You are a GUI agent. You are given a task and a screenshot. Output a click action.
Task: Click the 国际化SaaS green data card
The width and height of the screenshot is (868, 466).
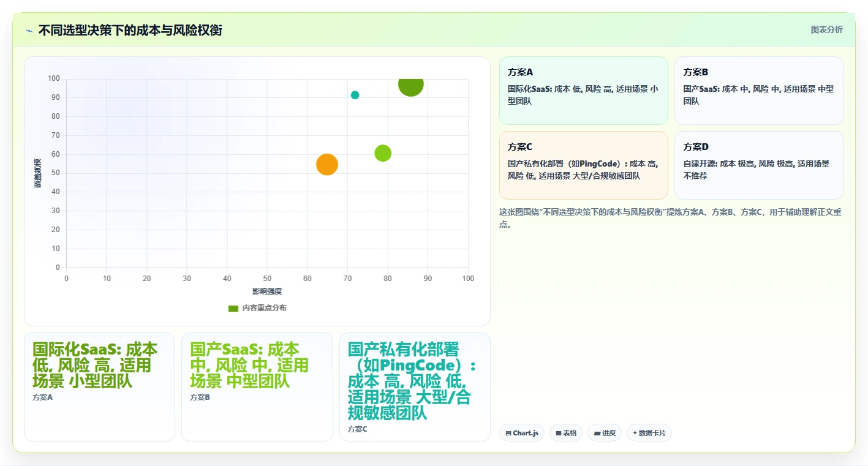point(99,387)
